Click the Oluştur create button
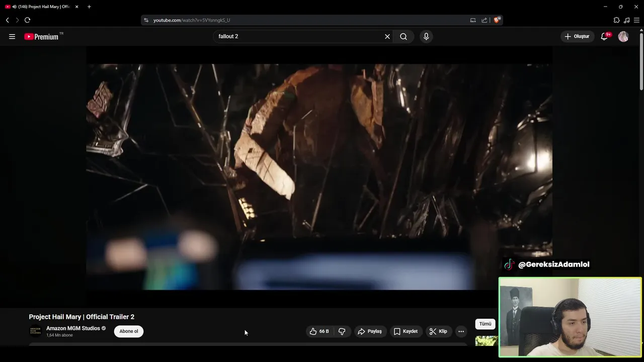 coord(577,36)
